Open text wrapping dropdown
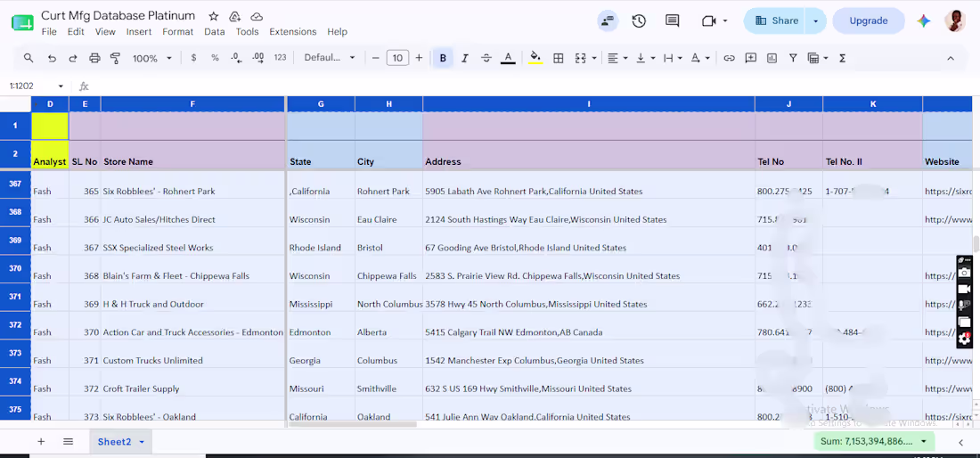 tap(673, 58)
